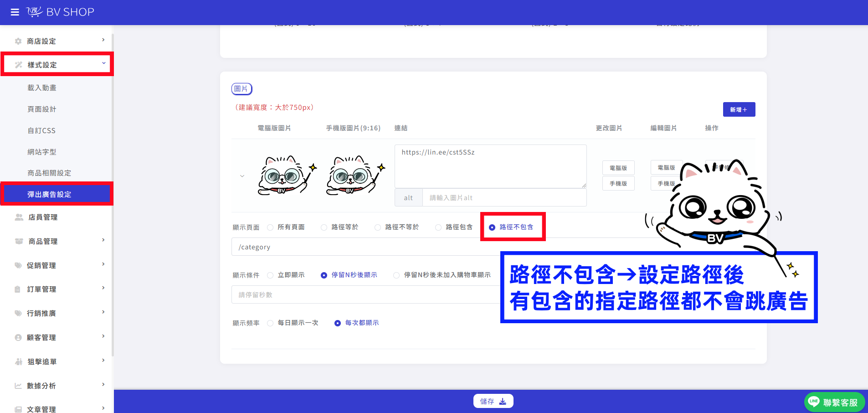This screenshot has height=413, width=868.
Task: Click the 狙擊追單 icon
Action: tap(19, 361)
